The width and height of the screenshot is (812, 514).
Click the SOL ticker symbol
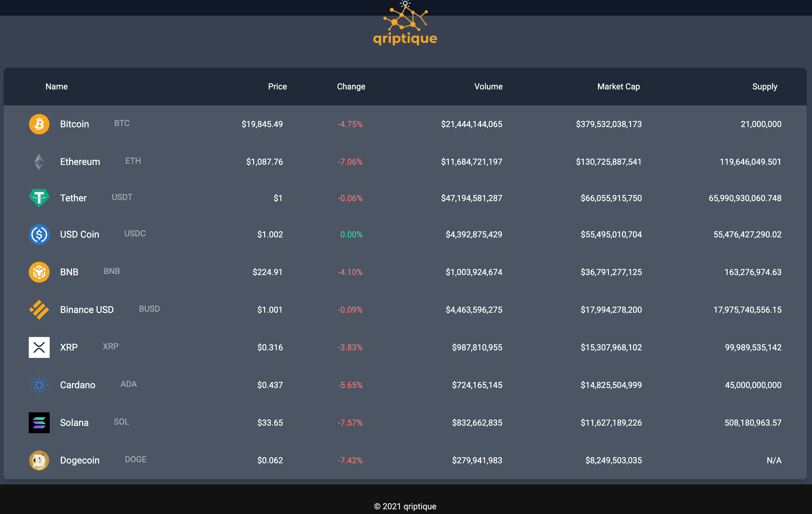(121, 422)
